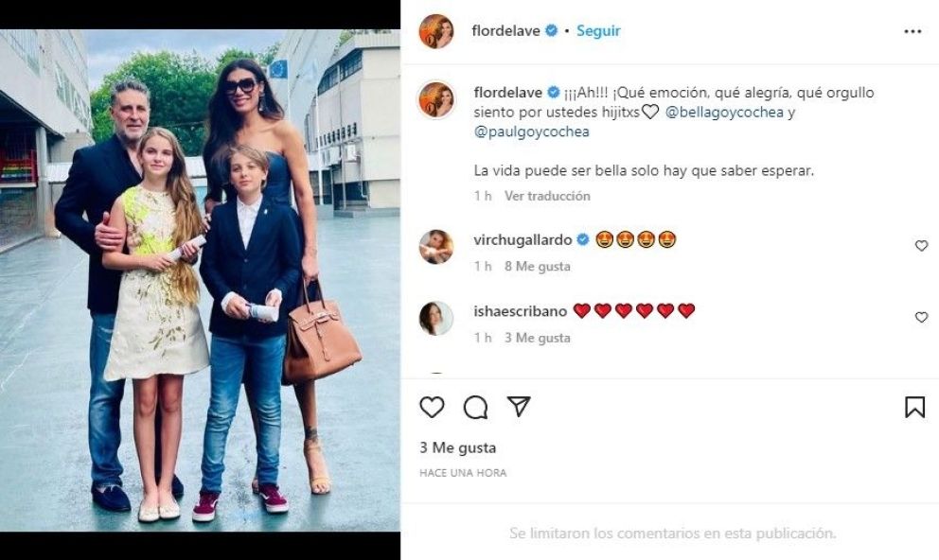View the 8 Me gusta likes list
This screenshot has width=939, height=560.
click(537, 266)
